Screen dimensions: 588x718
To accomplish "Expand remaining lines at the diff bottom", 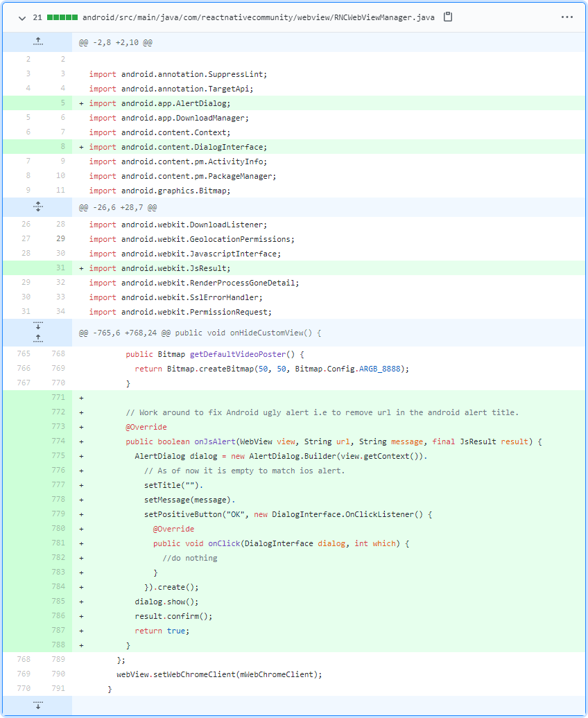I will tap(38, 704).
